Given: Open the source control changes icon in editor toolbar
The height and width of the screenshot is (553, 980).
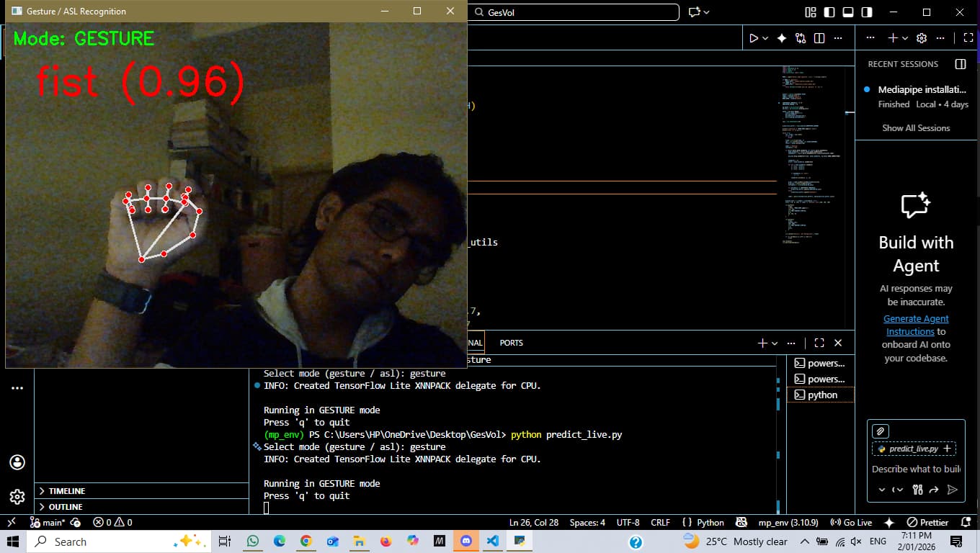Looking at the screenshot, I should [800, 38].
